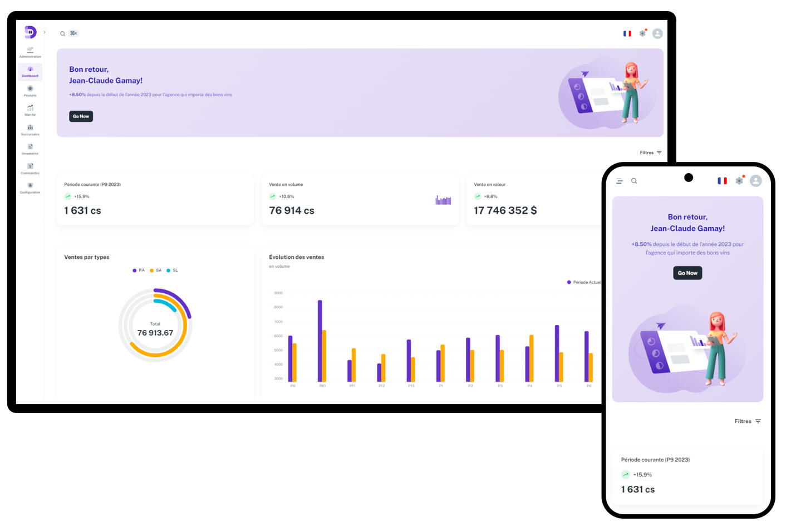
Task: Open the French flag language selector on desktop
Action: click(x=627, y=33)
